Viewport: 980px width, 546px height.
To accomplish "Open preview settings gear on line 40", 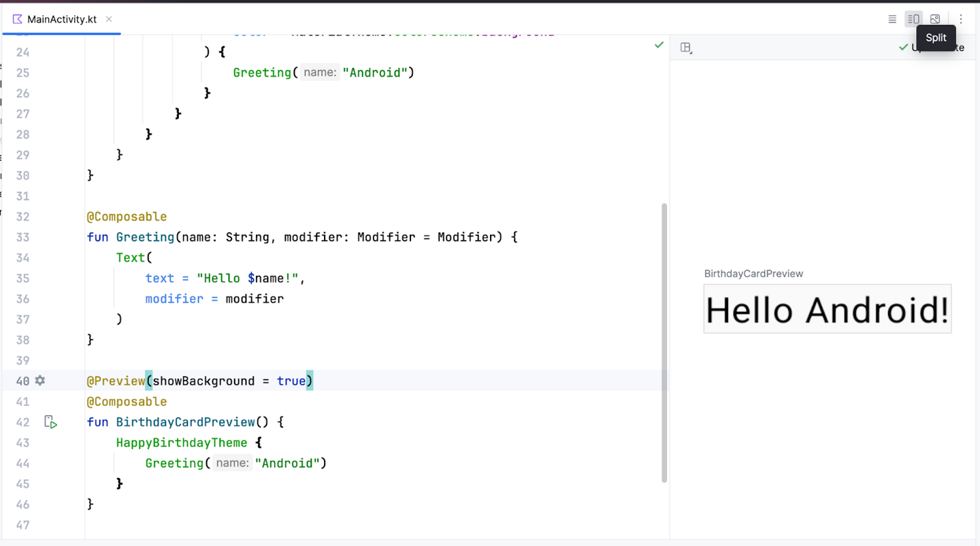I will 40,381.
